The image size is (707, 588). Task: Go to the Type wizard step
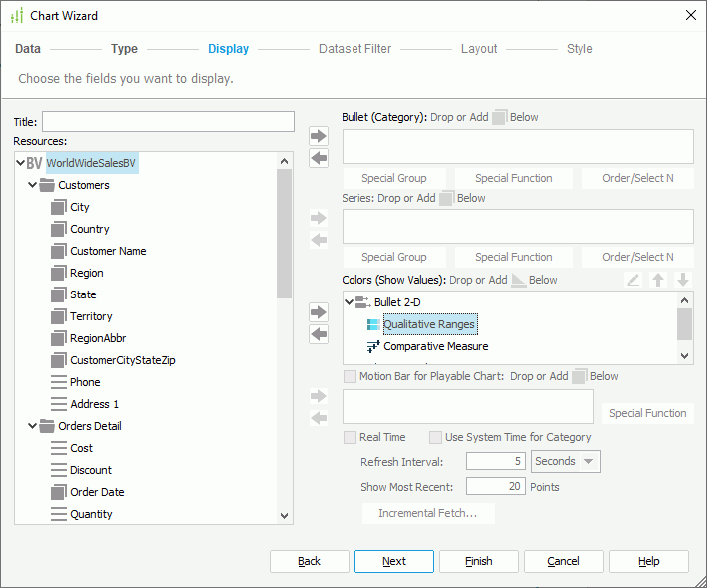[x=124, y=49]
